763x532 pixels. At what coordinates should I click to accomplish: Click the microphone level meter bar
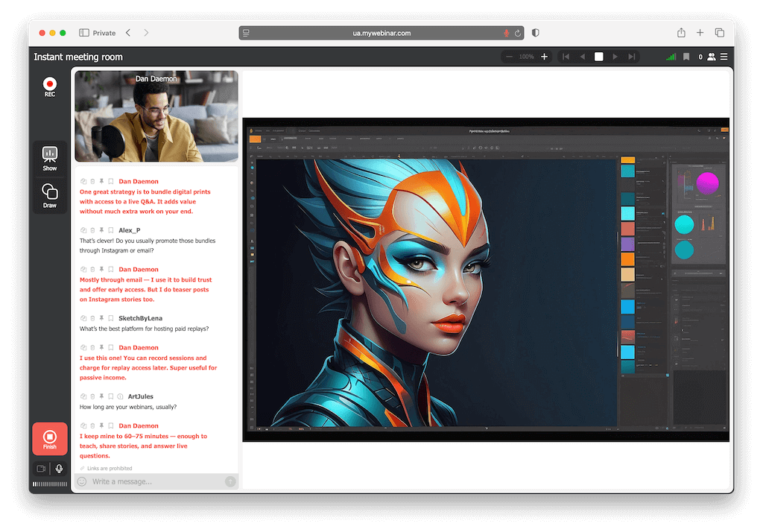[x=50, y=484]
